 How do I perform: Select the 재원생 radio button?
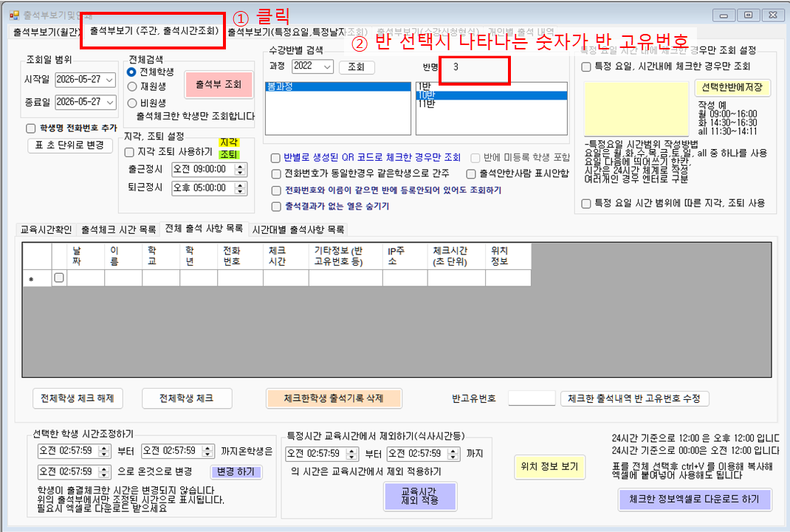point(132,86)
